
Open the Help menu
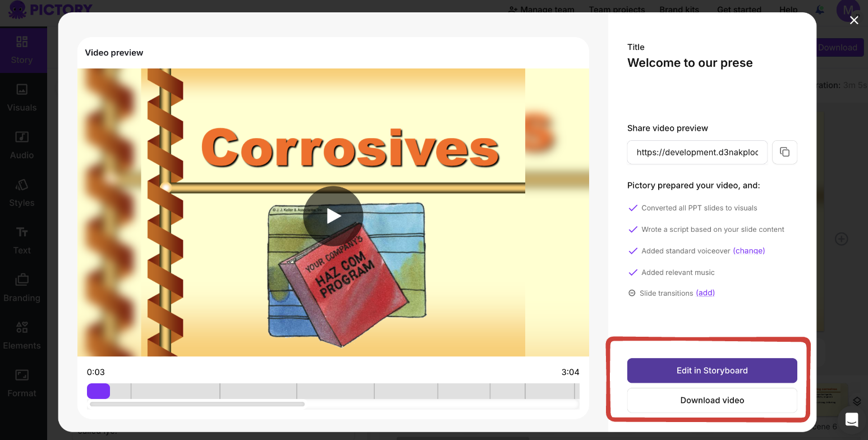(x=788, y=10)
